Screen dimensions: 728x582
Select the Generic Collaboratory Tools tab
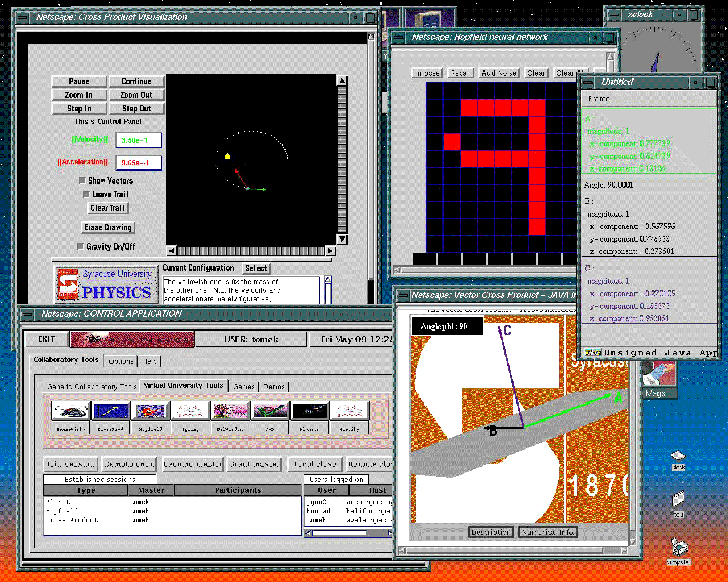[92, 386]
